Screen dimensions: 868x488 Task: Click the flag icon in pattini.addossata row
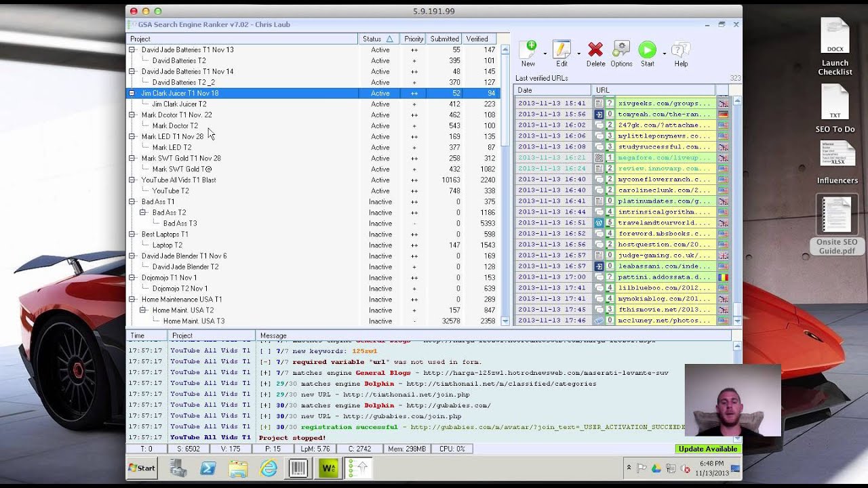tap(723, 277)
